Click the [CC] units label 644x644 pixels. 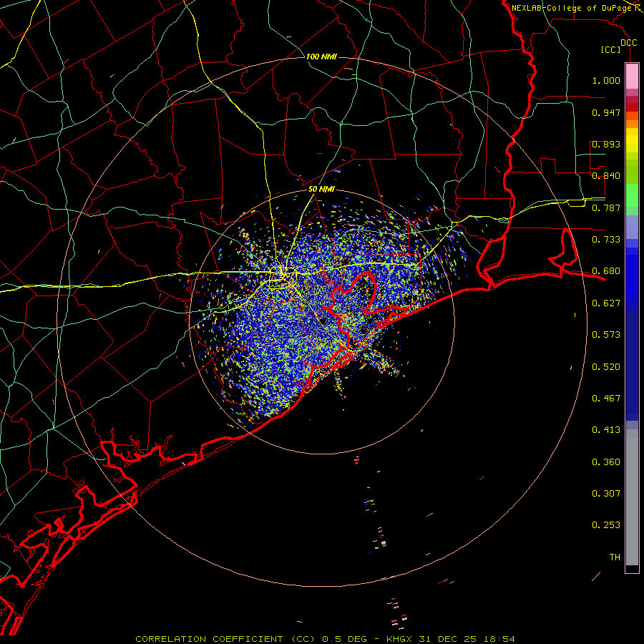click(611, 49)
